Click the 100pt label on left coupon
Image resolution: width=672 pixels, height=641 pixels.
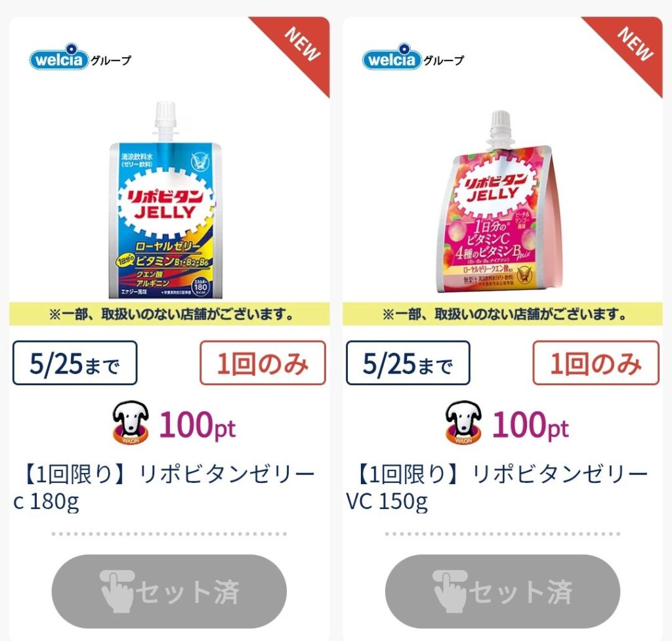[197, 425]
